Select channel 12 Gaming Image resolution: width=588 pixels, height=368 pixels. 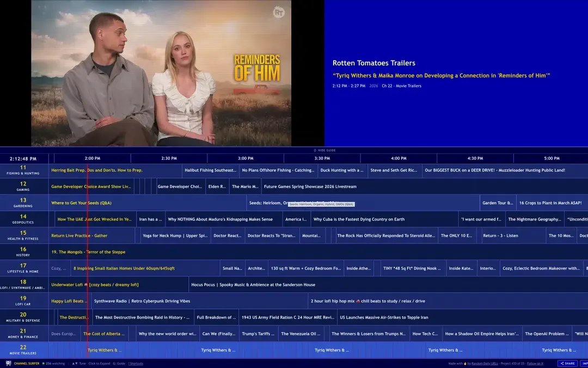(x=23, y=186)
